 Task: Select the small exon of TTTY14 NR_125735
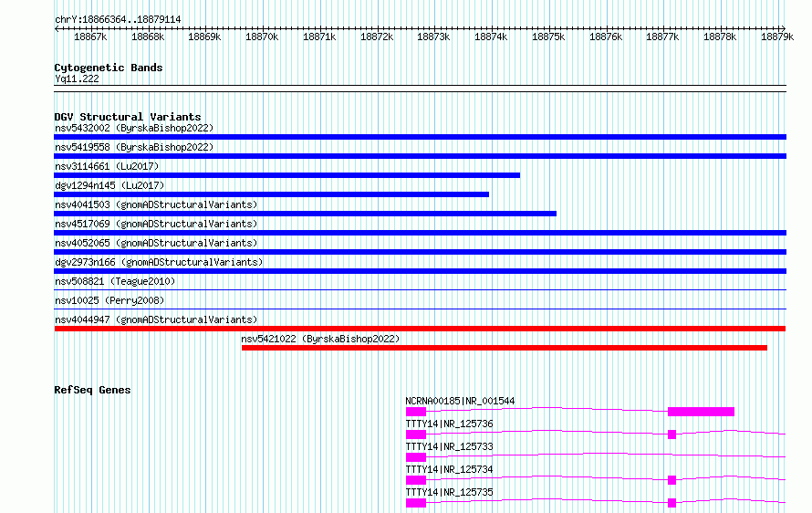672,503
